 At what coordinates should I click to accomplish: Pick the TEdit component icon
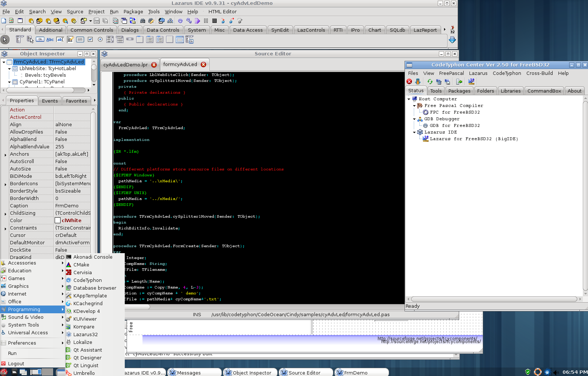(60, 39)
